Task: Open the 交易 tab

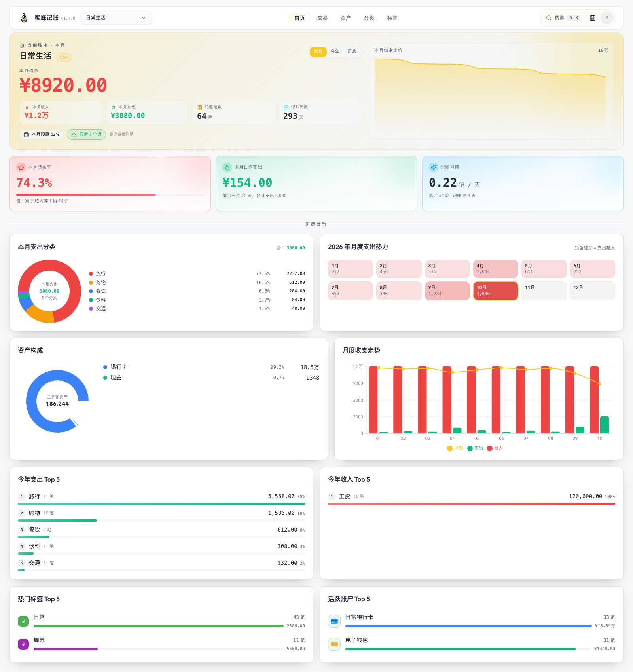Action: [x=322, y=18]
